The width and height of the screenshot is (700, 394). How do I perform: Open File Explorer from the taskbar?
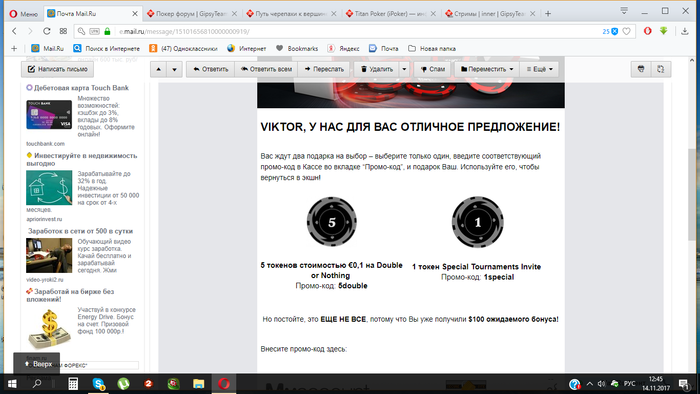point(199,384)
